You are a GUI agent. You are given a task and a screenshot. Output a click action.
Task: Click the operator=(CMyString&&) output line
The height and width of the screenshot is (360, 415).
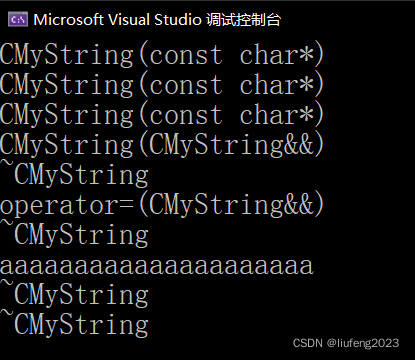162,205
